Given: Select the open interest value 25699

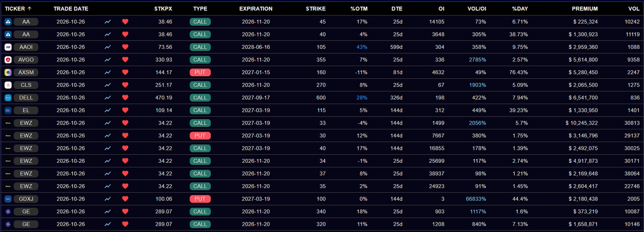Looking at the screenshot, I should (437, 161).
